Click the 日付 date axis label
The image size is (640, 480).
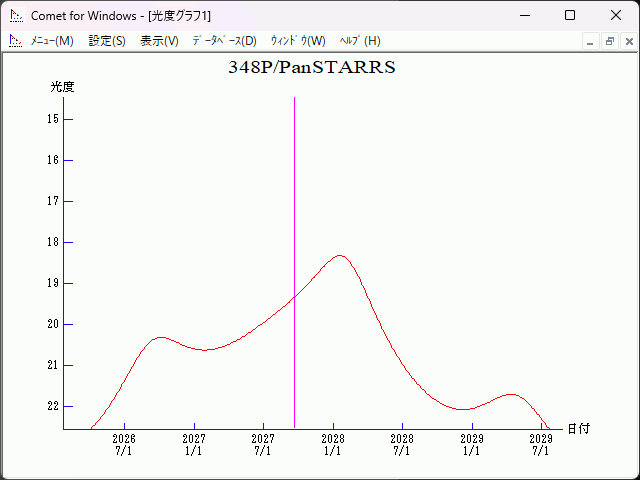coord(578,428)
